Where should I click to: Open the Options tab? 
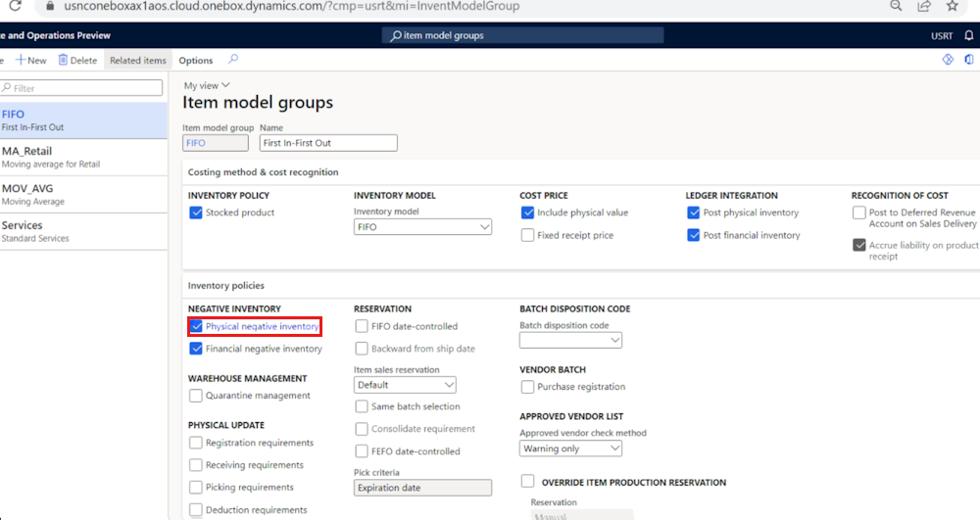(x=196, y=61)
